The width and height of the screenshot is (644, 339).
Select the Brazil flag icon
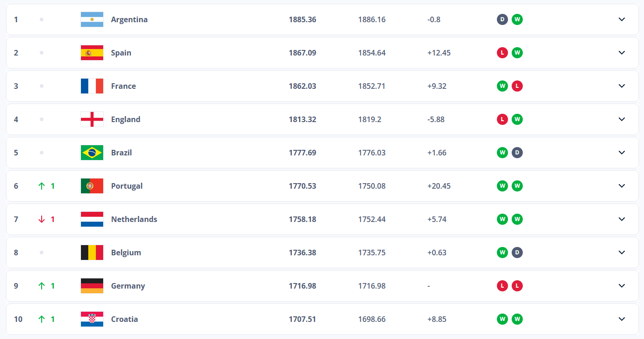(x=92, y=153)
